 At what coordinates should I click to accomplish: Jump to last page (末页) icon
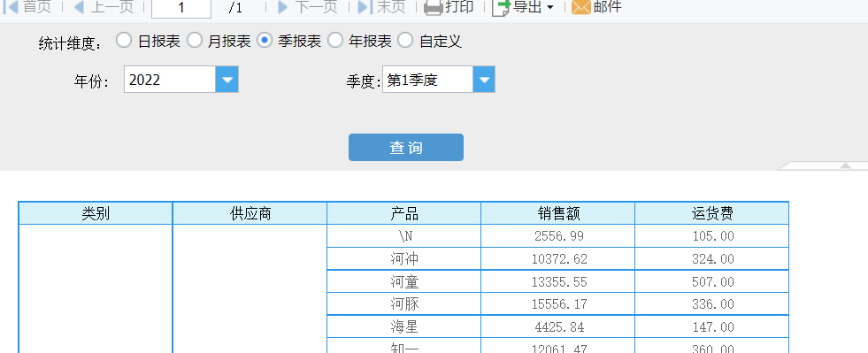[x=365, y=7]
